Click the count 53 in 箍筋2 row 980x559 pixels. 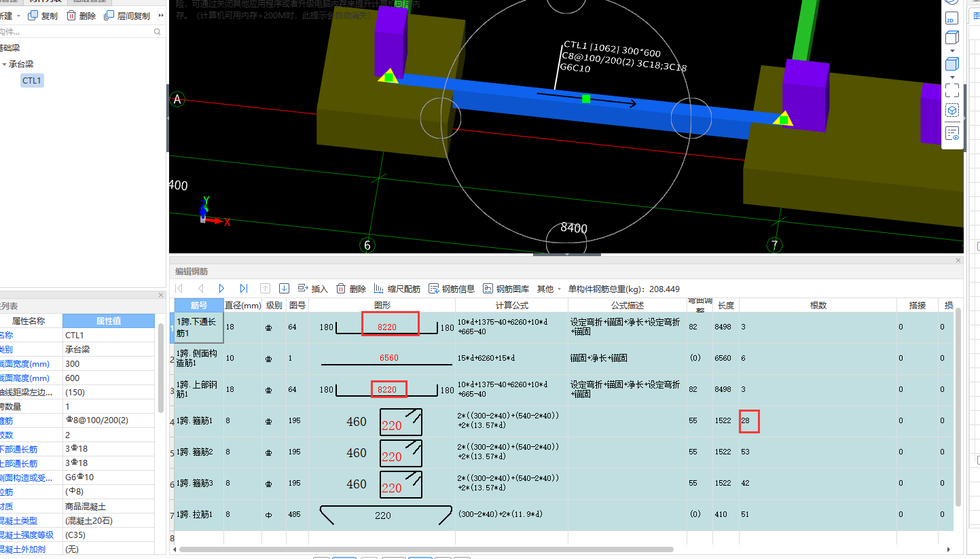(746, 452)
